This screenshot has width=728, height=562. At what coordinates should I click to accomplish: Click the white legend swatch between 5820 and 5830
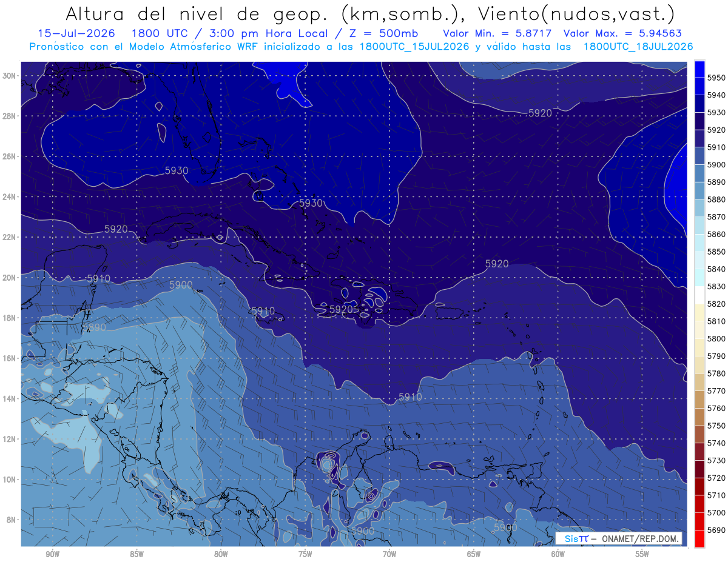[x=699, y=295]
